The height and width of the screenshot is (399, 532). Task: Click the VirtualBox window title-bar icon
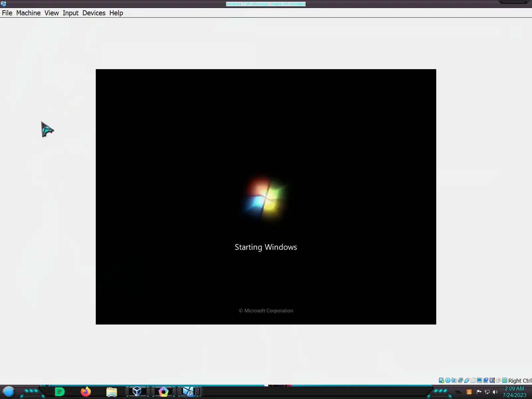click(3, 4)
